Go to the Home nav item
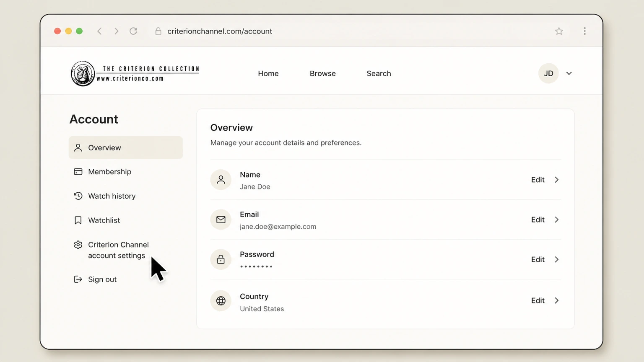 (268, 73)
